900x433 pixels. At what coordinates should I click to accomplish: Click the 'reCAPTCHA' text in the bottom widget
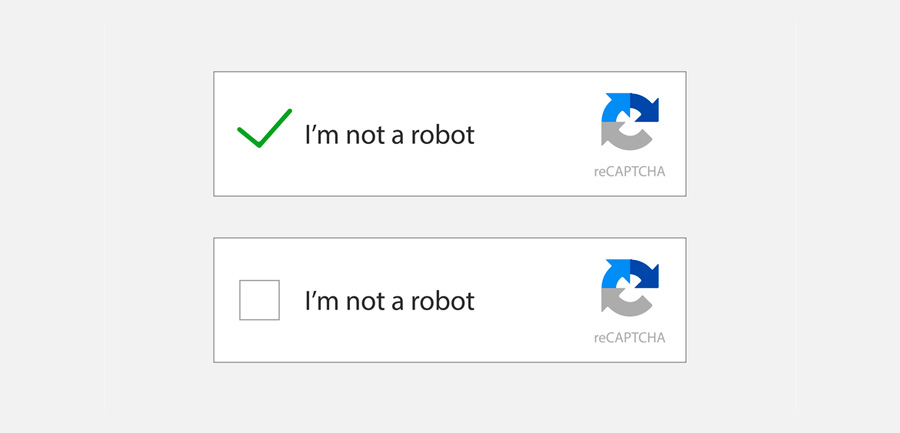point(629,338)
